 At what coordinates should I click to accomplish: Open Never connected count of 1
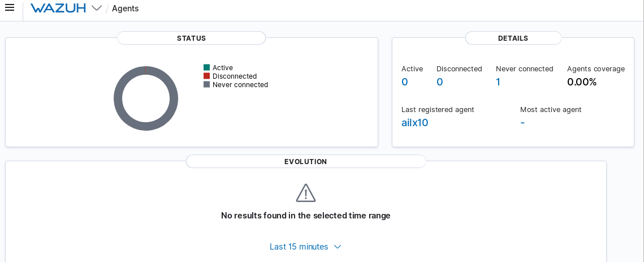498,82
